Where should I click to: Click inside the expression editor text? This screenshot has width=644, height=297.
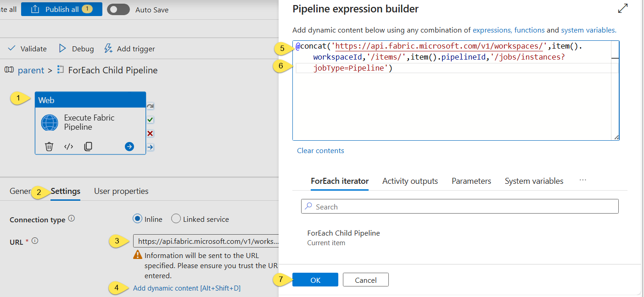[x=452, y=90]
